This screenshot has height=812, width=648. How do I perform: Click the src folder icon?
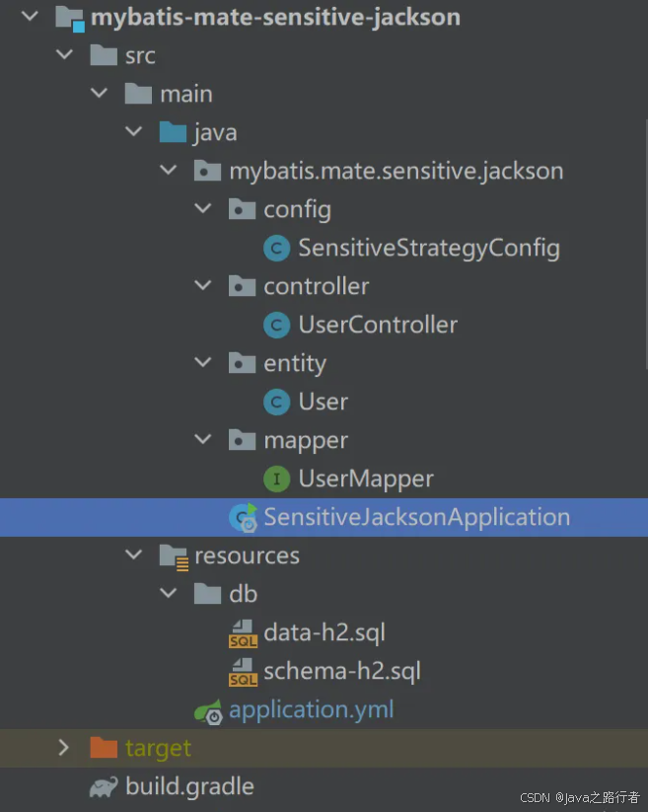(104, 55)
